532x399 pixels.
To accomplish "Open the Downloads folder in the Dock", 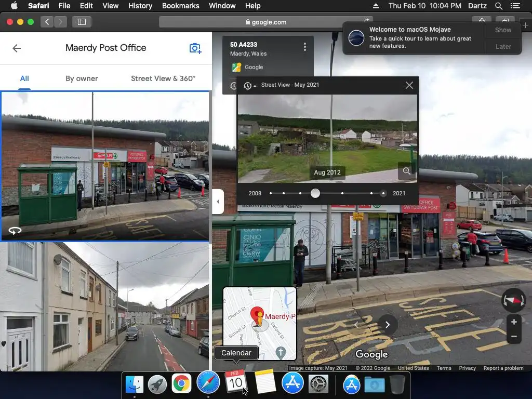I will tap(375, 384).
